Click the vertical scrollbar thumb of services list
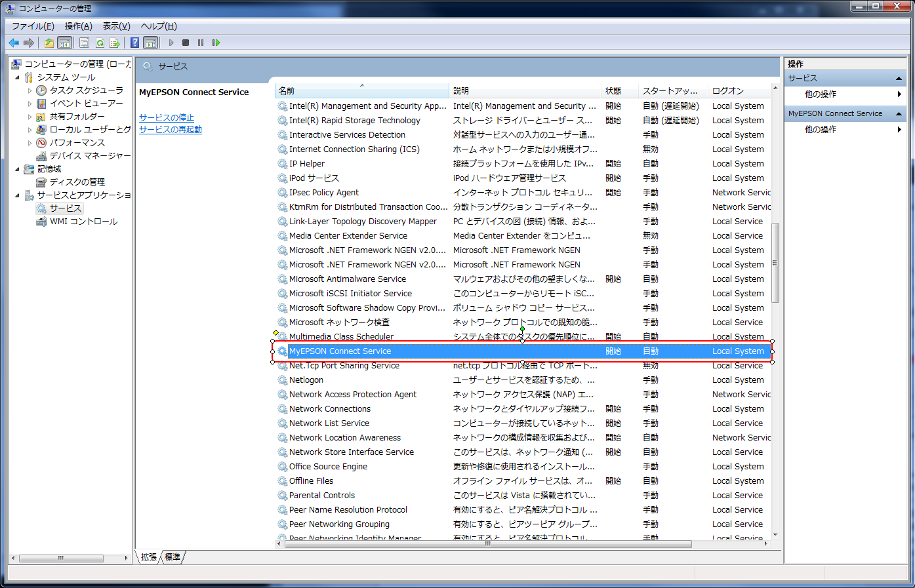Viewport: 915px width, 588px height. pos(775,262)
